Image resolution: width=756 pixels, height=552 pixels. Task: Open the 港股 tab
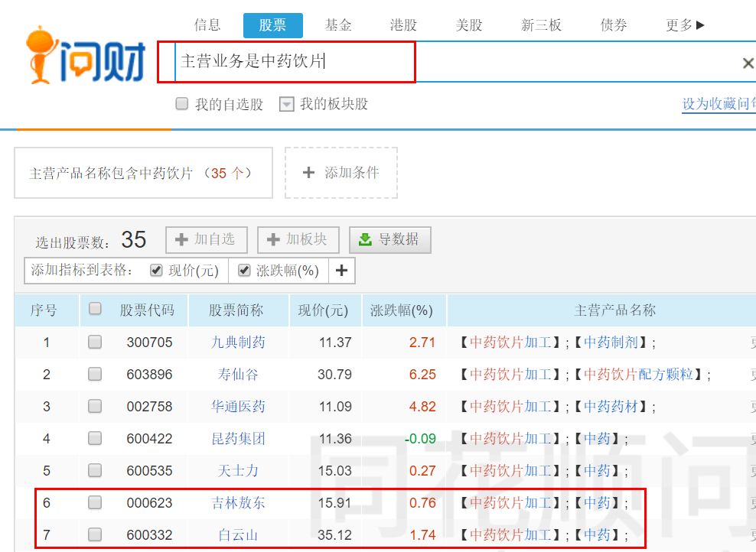pos(403,25)
